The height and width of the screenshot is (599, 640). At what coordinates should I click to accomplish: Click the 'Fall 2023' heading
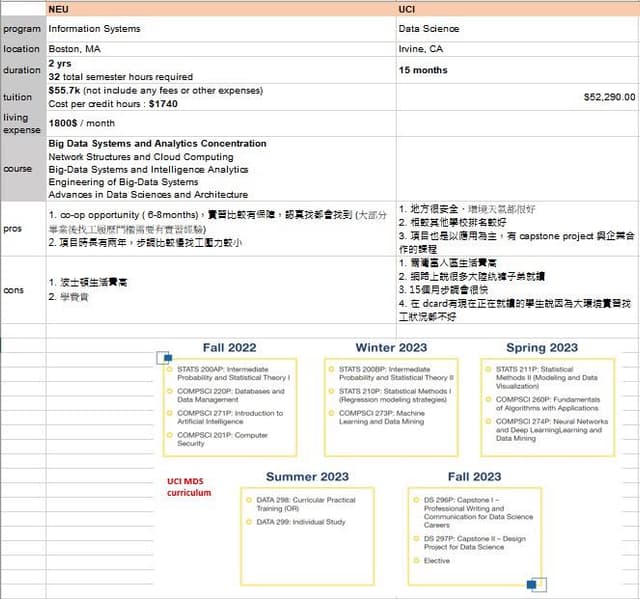pyautogui.click(x=474, y=477)
